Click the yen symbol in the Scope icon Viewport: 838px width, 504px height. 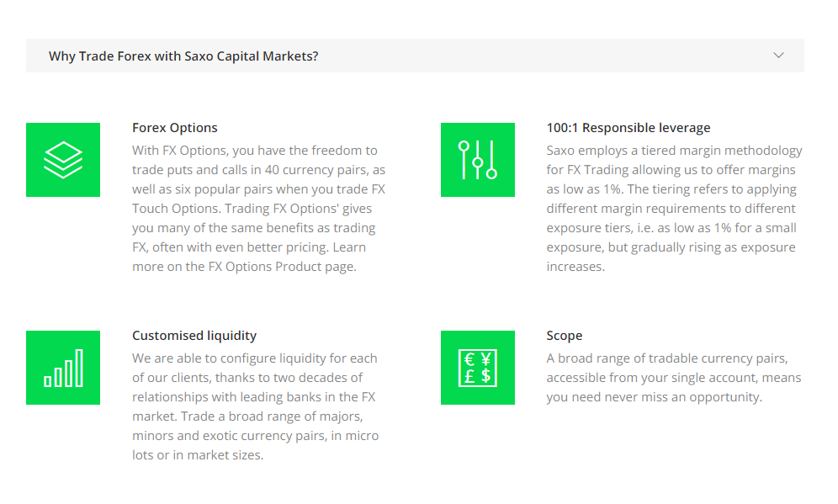tap(485, 359)
